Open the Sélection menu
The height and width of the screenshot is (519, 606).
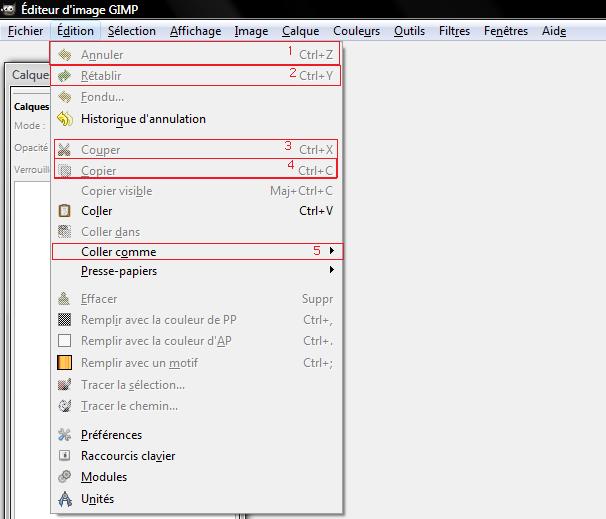[132, 31]
